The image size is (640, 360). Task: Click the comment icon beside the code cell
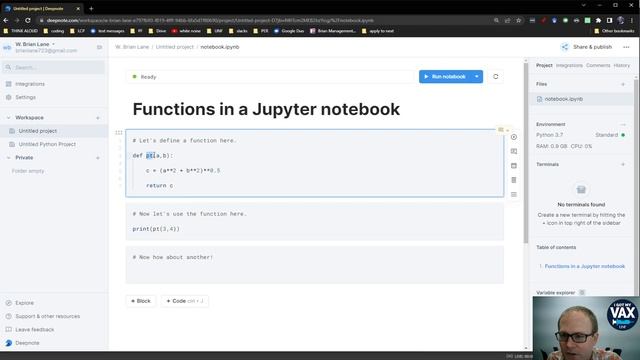tap(513, 151)
